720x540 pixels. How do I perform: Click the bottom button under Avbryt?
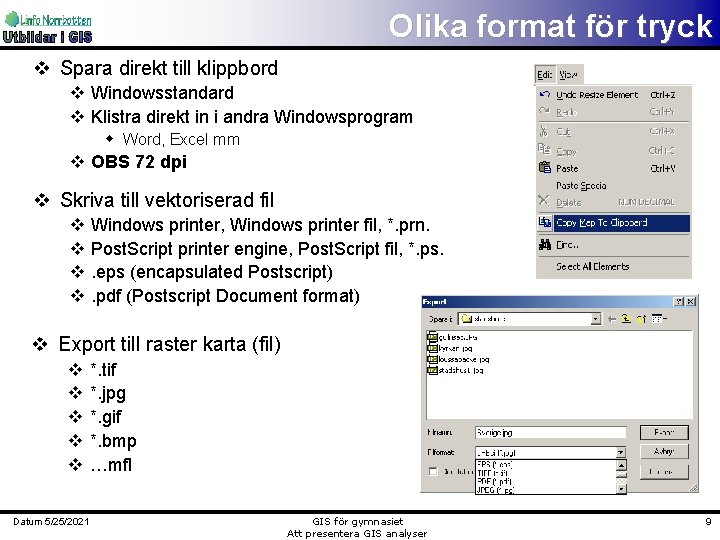[x=664, y=471]
